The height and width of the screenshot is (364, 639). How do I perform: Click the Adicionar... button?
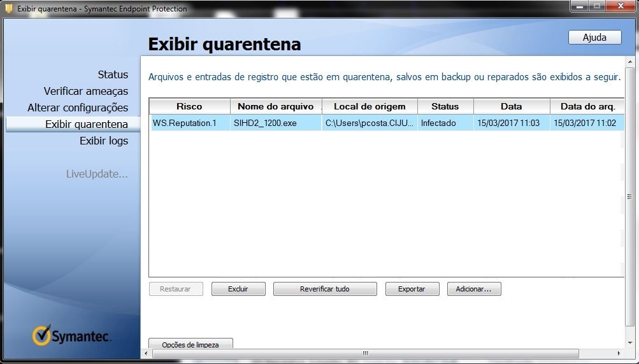(x=474, y=289)
